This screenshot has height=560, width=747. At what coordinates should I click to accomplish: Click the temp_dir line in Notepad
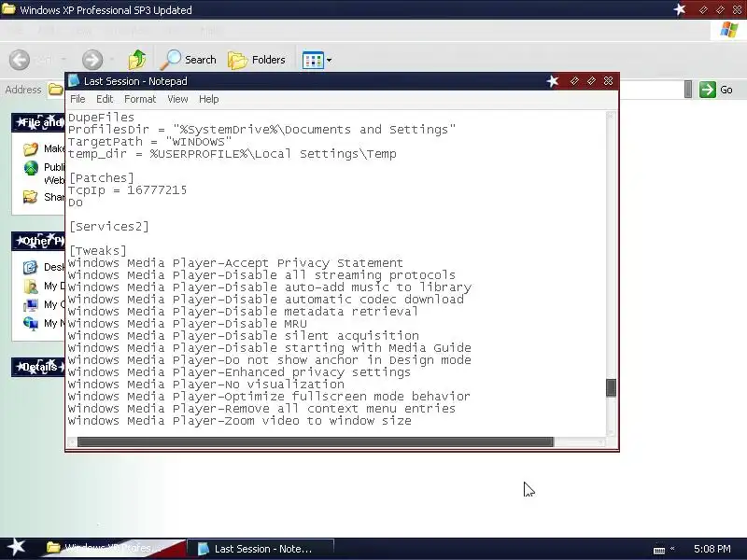point(232,154)
